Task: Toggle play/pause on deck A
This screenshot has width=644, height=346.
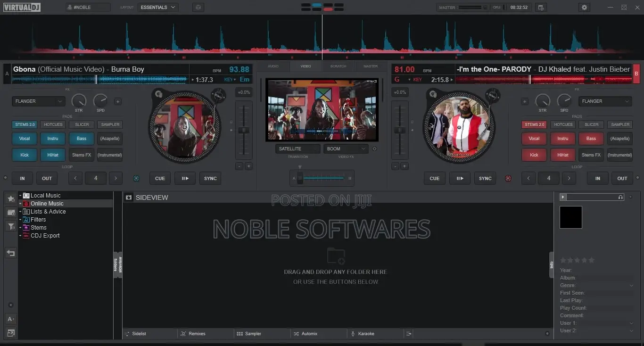Action: pyautogui.click(x=185, y=178)
